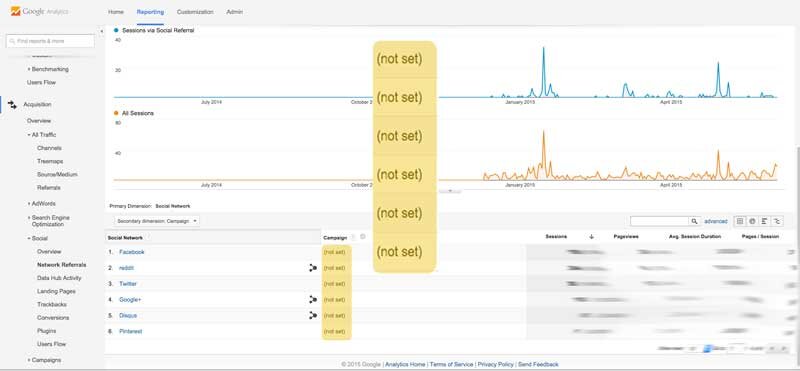Open Data Hub Activity report
800x371 pixels.
[x=59, y=278]
